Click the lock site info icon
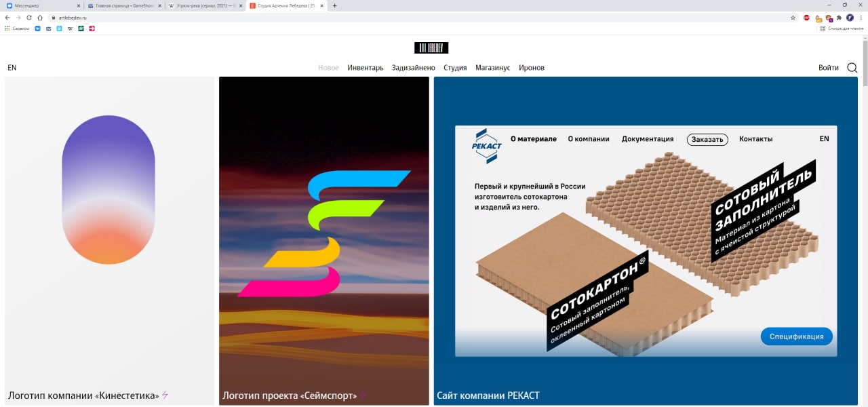Viewport: 868px width, 407px height. coord(52,18)
